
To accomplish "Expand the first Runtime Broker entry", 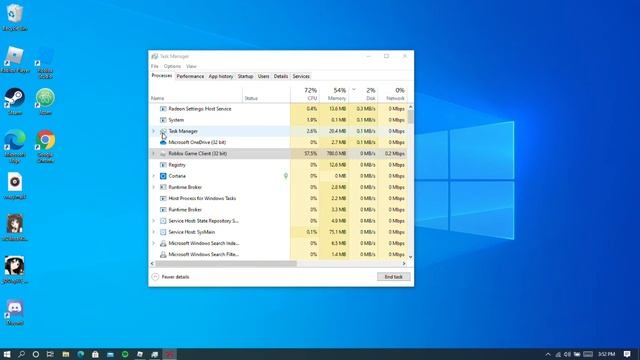I will click(x=154, y=187).
